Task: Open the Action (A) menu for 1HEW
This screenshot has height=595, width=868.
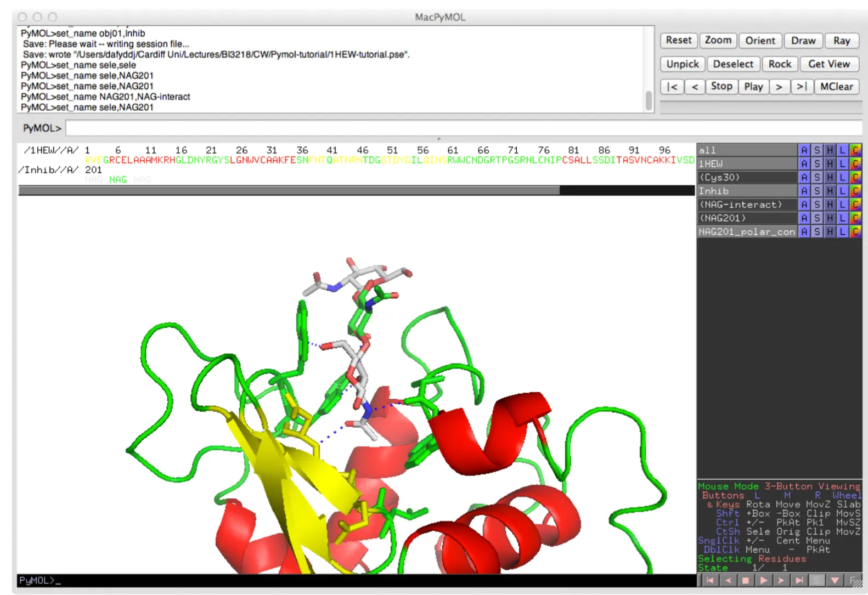Action: tap(804, 164)
